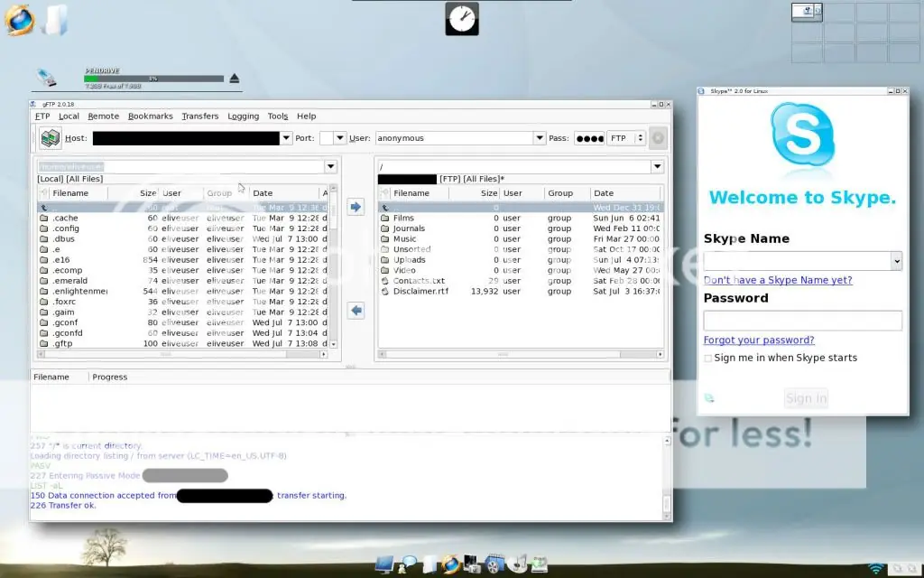
Task: Click the Films folder icon
Action: (384, 219)
